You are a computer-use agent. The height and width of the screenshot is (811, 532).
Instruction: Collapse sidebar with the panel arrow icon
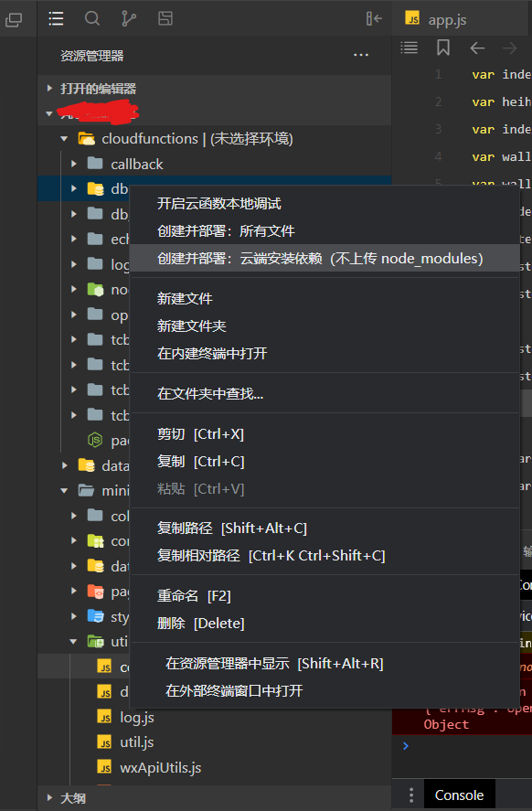pyautogui.click(x=374, y=18)
